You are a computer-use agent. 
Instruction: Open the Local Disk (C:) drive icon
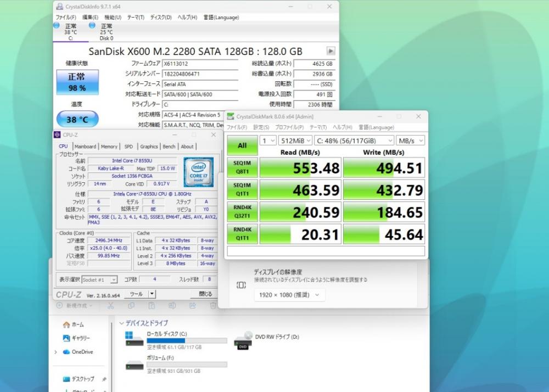click(x=135, y=339)
